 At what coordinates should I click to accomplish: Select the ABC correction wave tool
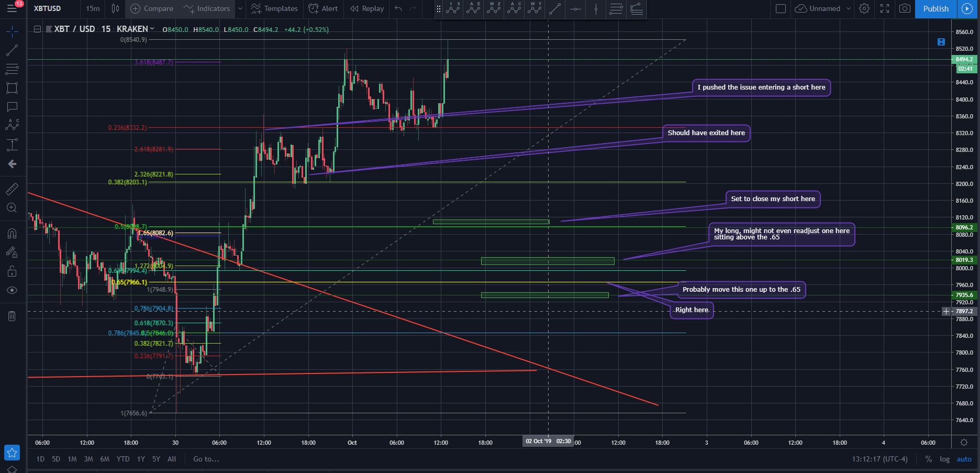point(514,8)
